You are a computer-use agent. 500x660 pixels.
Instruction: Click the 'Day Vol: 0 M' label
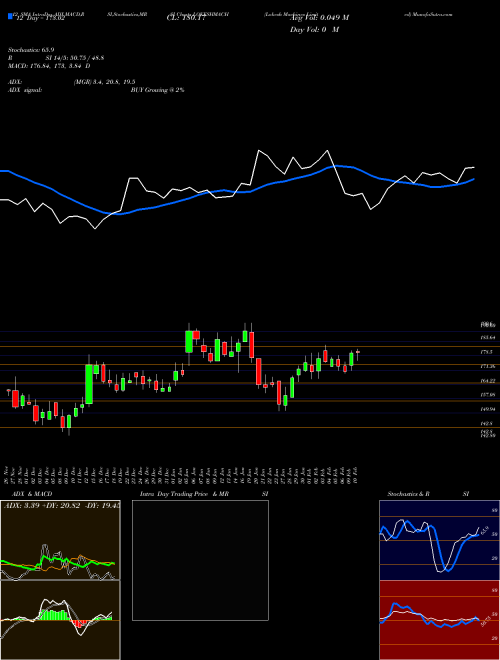314,30
